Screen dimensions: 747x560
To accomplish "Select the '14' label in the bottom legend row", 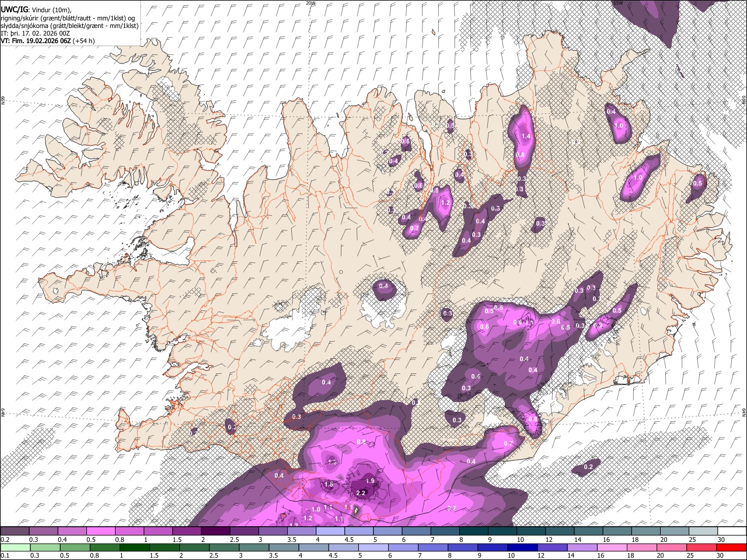I will (571, 556).
